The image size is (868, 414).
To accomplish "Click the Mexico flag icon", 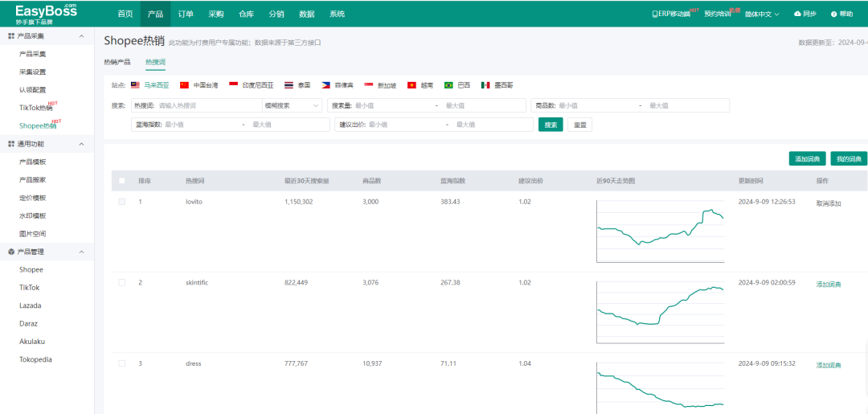I will coord(485,85).
